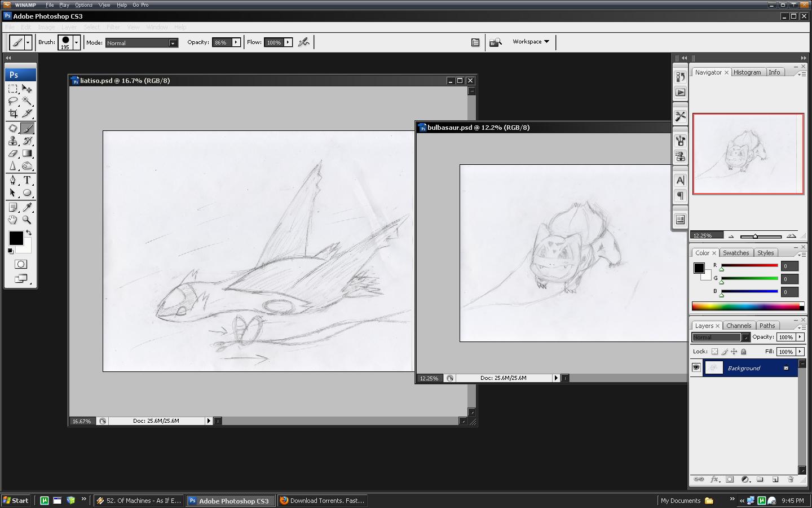Switch to the Channels tab
This screenshot has width=812, height=508.
coord(739,326)
